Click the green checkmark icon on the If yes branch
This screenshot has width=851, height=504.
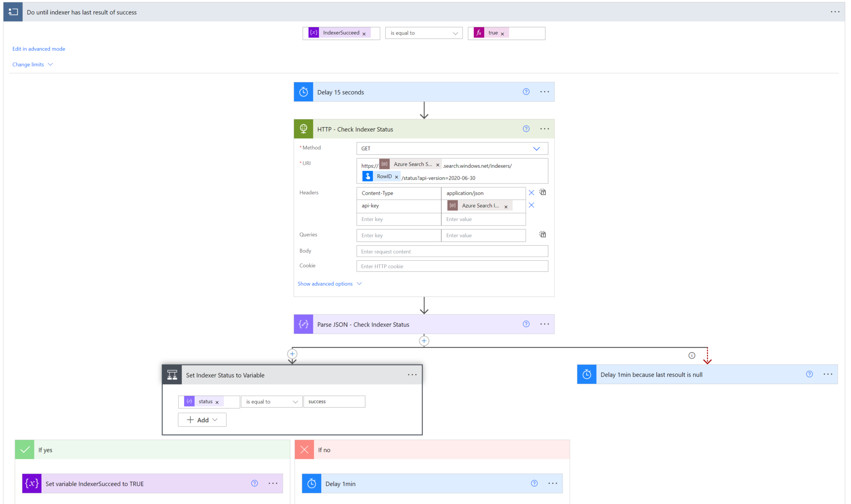point(24,449)
